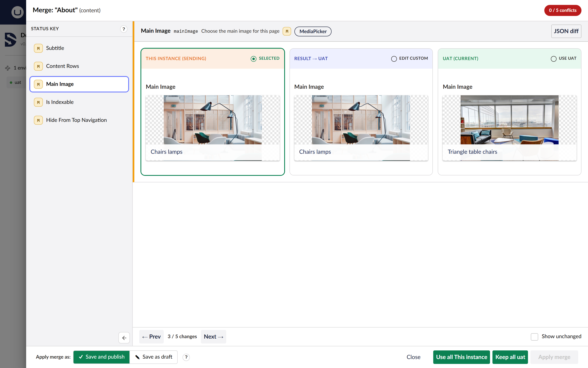The image size is (588, 368).
Task: Select Main Image in the status key list
Action: pos(79,84)
